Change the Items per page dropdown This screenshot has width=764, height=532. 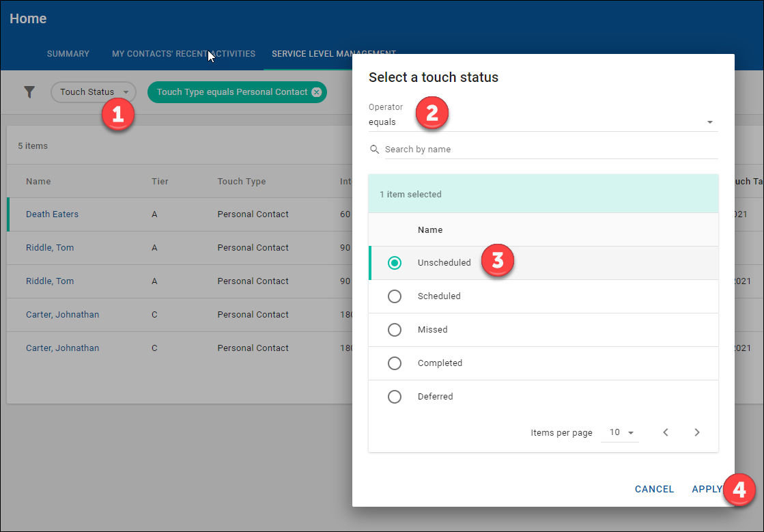(x=620, y=432)
